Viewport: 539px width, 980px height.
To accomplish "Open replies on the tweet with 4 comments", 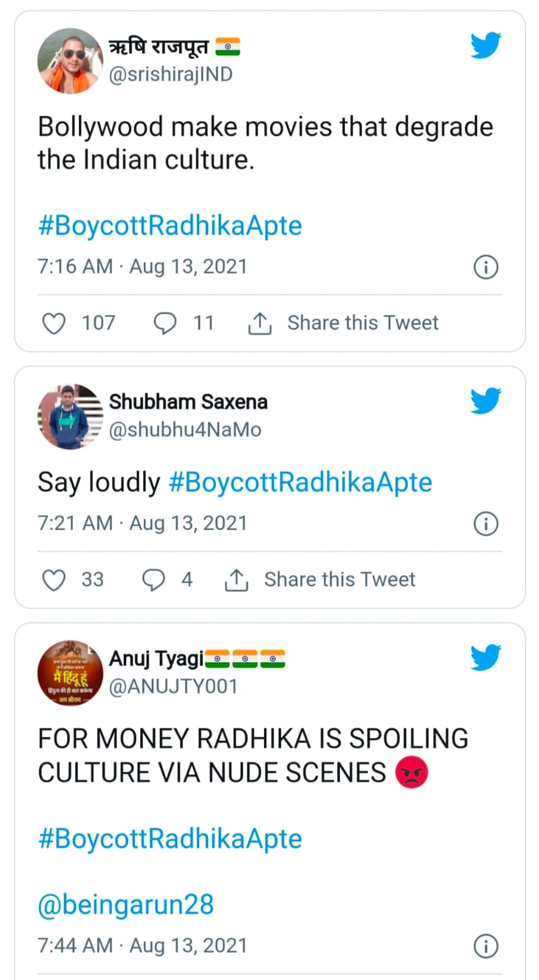I will 153,579.
